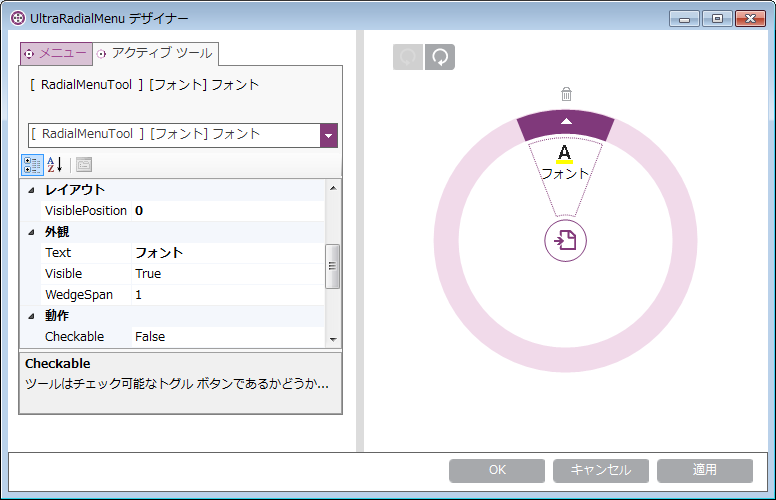Click property grid scrollbar down arrow

(x=333, y=340)
